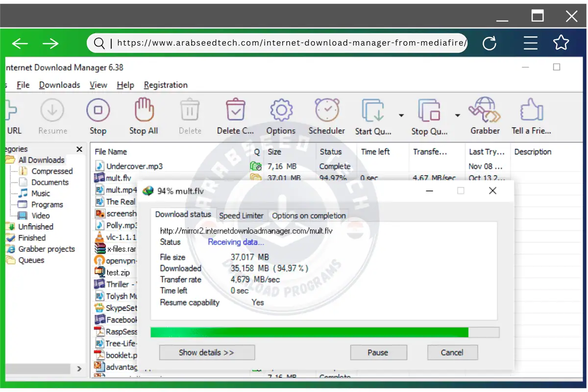Click the green download progress bar
Screen dimensions: 588x392
309,332
